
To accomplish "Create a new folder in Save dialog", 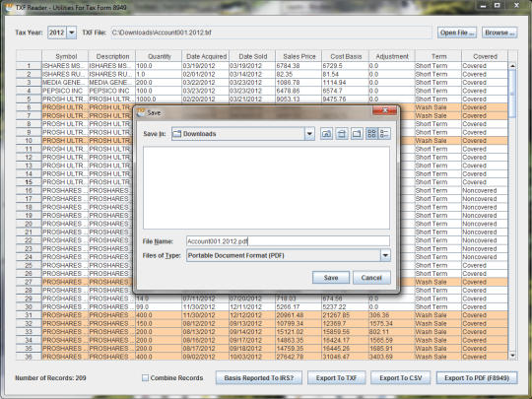I will (357, 134).
